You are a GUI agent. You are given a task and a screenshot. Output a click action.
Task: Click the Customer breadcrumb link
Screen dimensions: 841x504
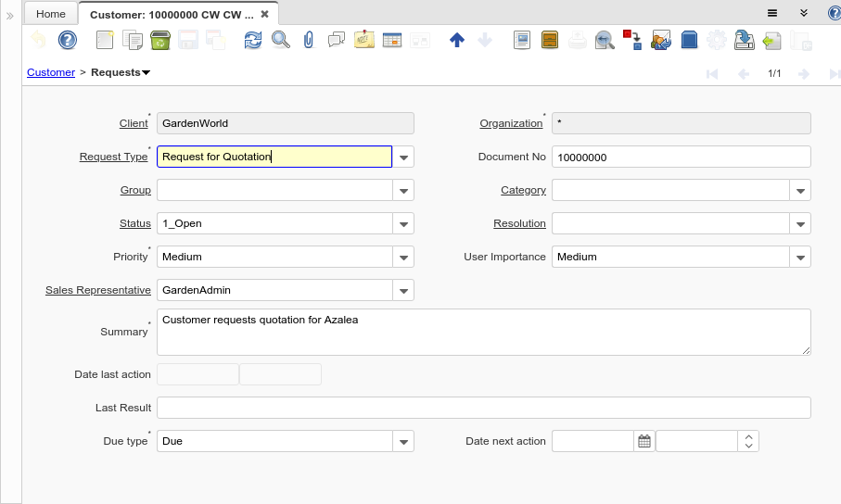click(51, 72)
